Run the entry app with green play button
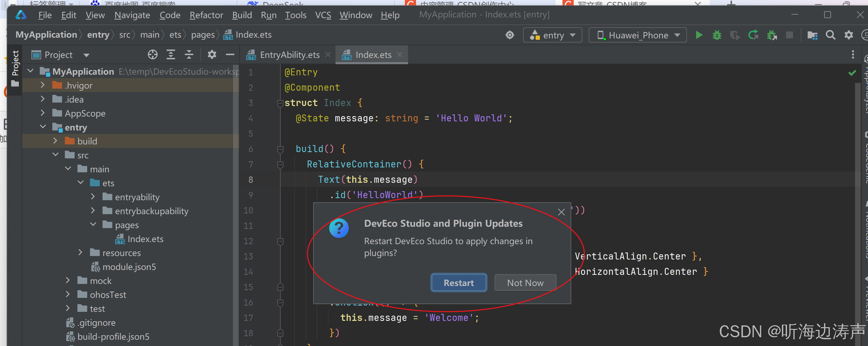 [x=699, y=35]
